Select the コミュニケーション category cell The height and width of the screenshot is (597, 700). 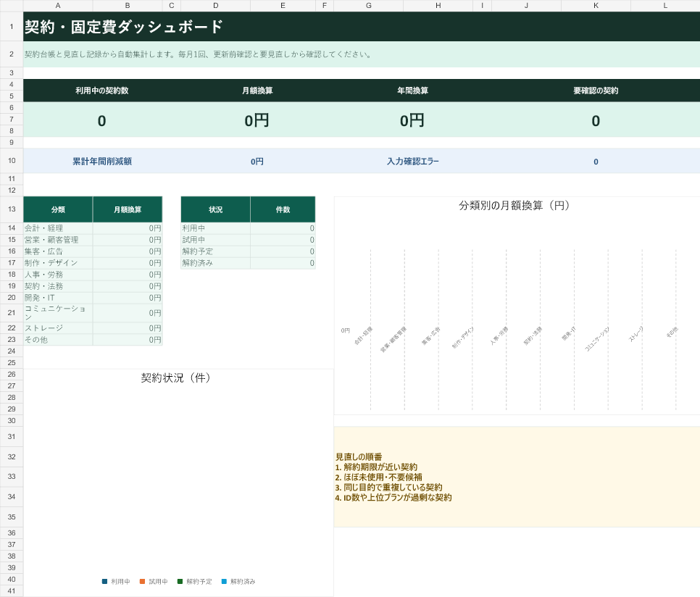point(58,313)
